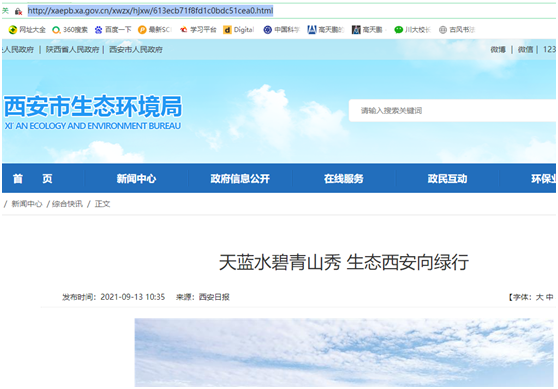Open the 古风书法 globe bookmark icon

(x=443, y=30)
